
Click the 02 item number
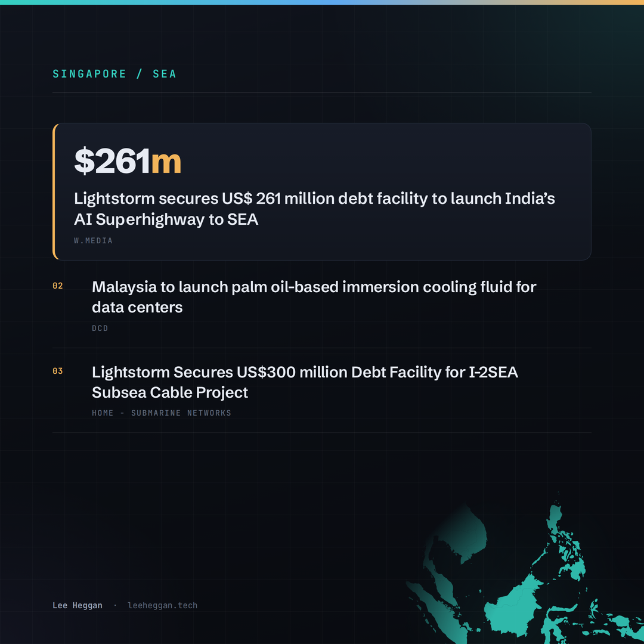[x=58, y=286]
